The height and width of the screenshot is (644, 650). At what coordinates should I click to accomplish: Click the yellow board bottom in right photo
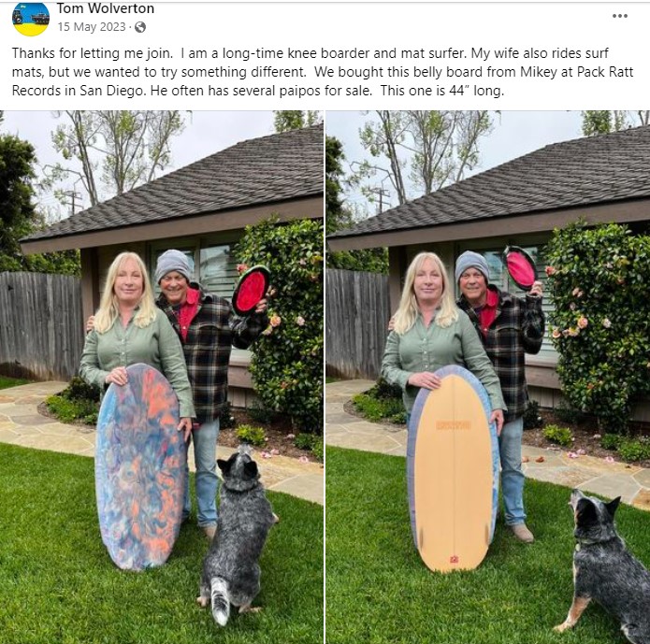(x=453, y=470)
